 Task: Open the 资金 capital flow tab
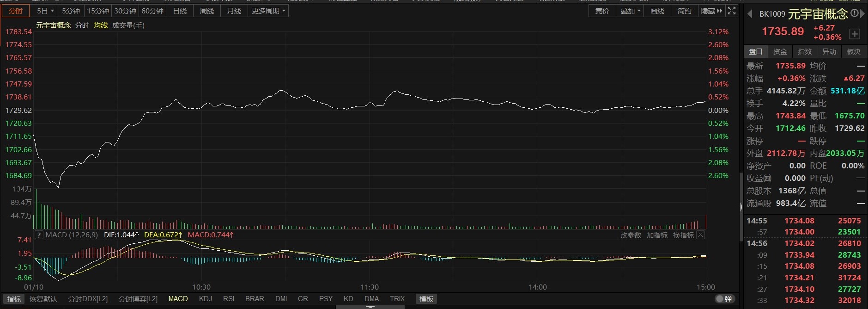tap(780, 52)
